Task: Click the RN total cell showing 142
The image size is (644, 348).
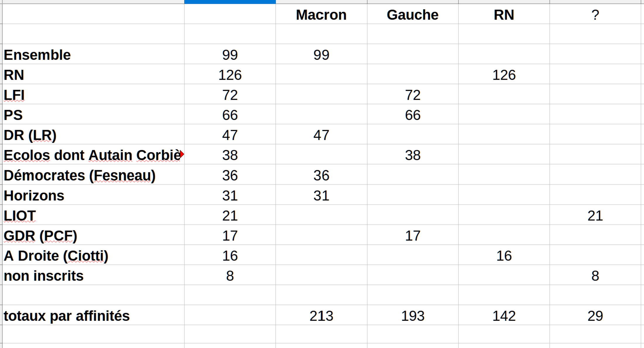Action: click(504, 316)
